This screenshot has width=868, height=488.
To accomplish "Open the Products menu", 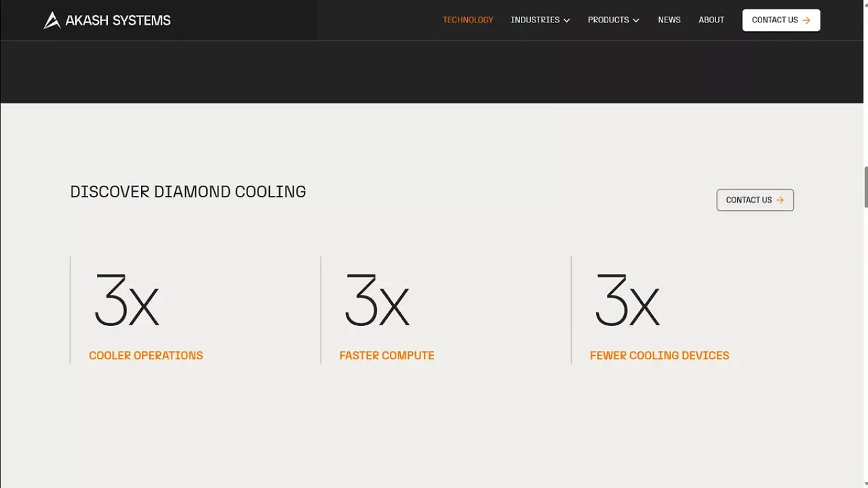I will [608, 20].
